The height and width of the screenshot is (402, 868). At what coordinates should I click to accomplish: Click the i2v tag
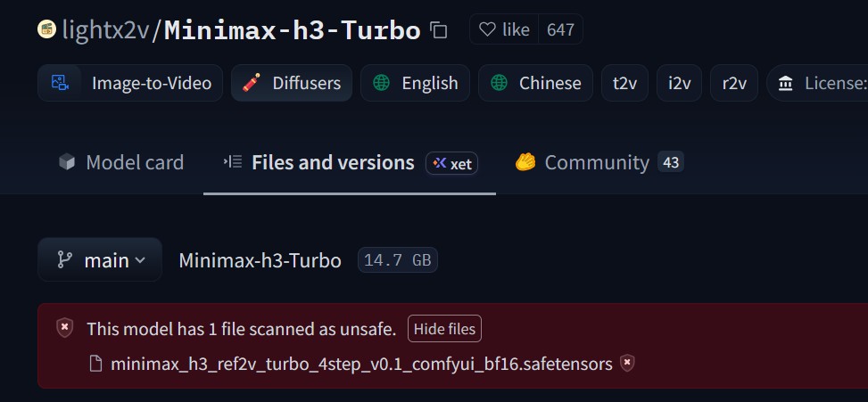pos(679,83)
